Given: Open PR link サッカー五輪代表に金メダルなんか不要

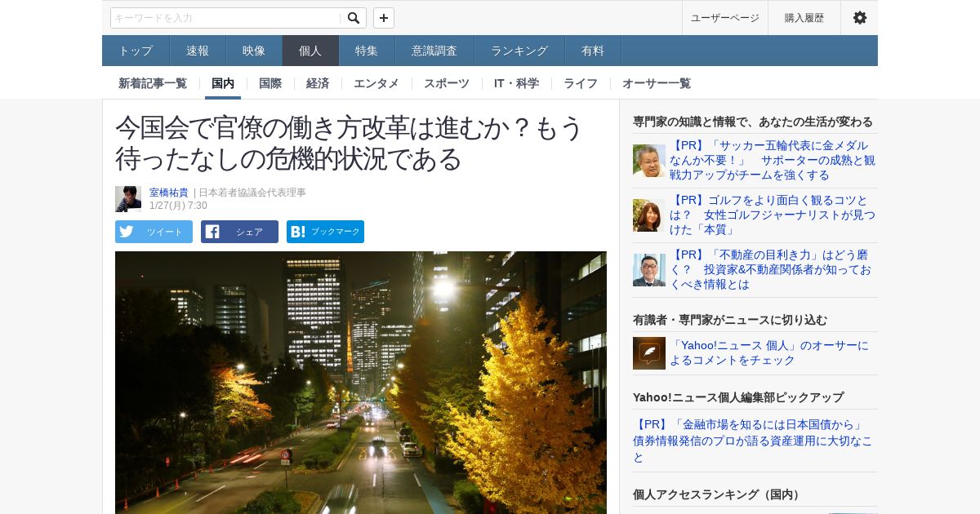Looking at the screenshot, I should pos(773,161).
